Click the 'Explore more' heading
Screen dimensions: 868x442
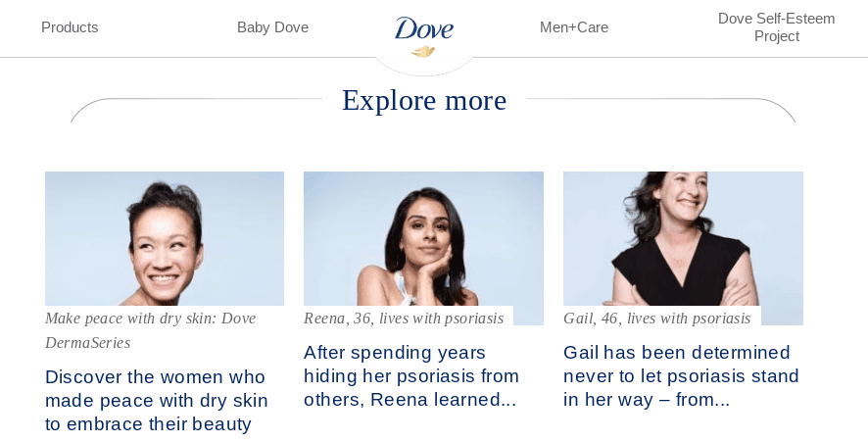tap(424, 100)
